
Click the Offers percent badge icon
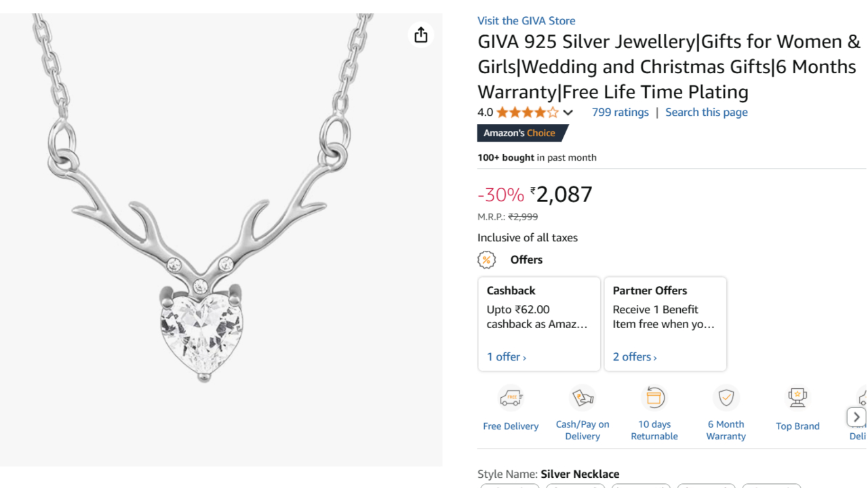tap(486, 260)
